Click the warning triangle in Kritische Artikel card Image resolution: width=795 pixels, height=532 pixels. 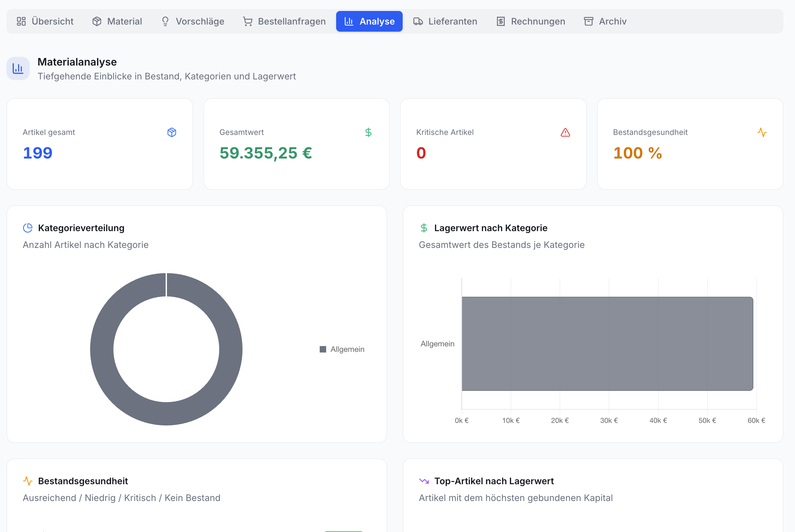click(x=565, y=132)
